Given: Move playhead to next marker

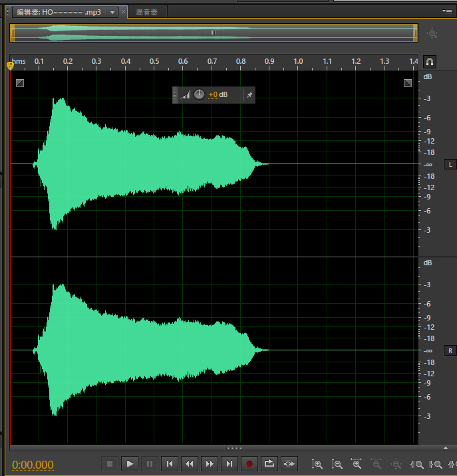Looking at the screenshot, I should point(229,463).
